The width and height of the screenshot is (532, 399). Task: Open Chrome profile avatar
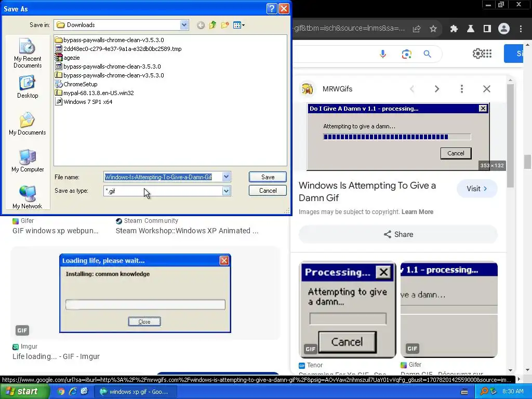coord(504,29)
